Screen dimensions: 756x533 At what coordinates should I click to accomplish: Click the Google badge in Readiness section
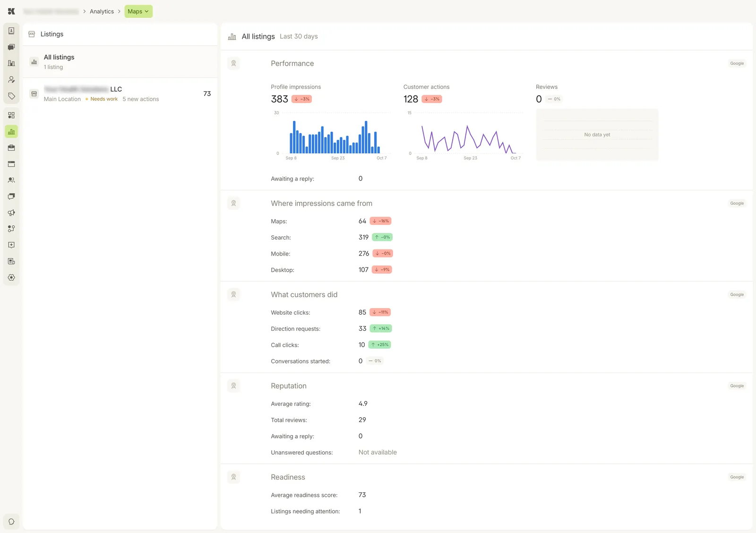point(737,477)
